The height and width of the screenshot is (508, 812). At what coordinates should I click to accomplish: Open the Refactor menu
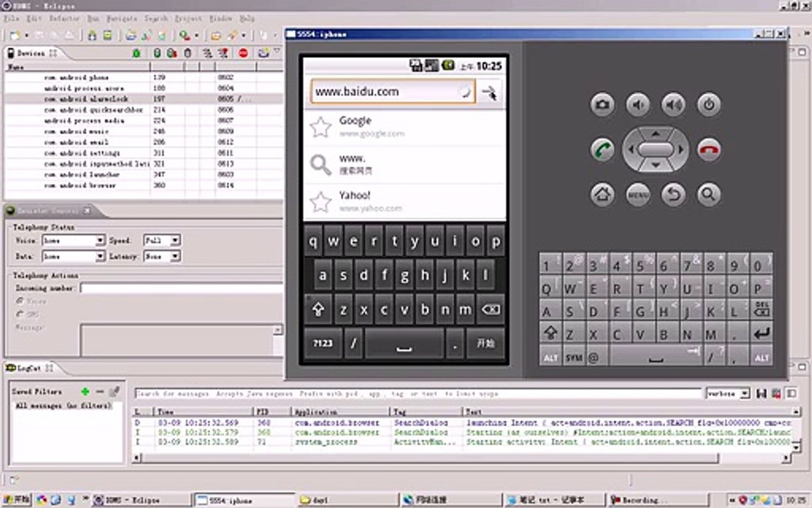coord(64,18)
